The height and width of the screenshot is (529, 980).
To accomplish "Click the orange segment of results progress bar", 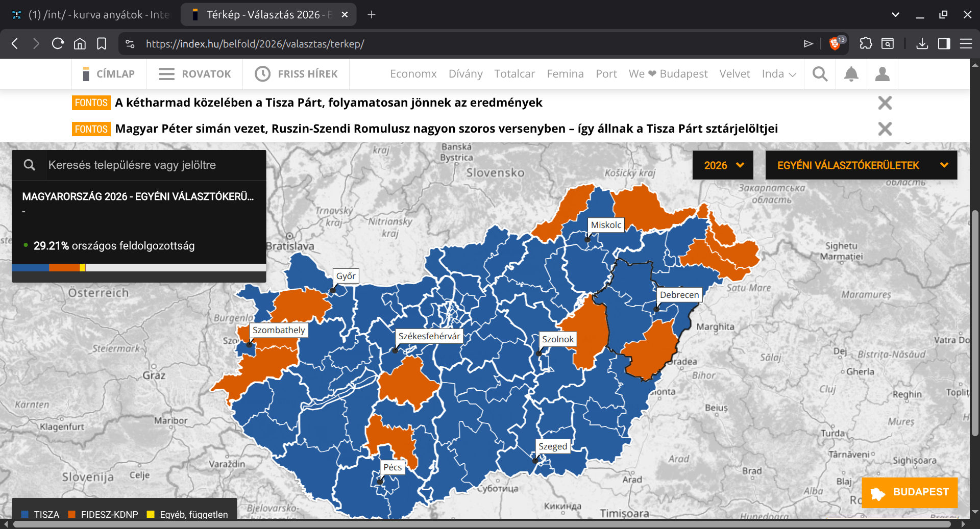I will tap(64, 267).
